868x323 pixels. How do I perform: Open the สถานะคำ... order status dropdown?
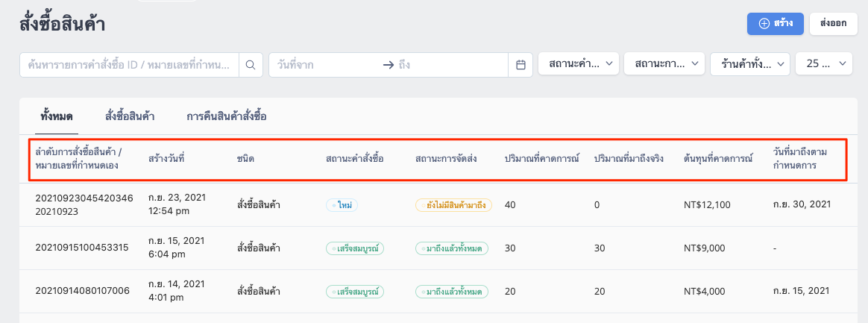(579, 63)
